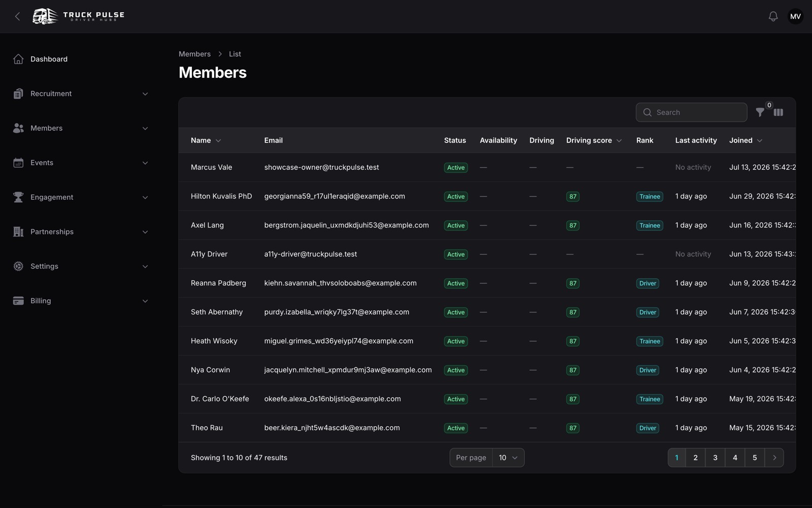
Task: Open Axel Lang member row
Action: click(x=487, y=225)
